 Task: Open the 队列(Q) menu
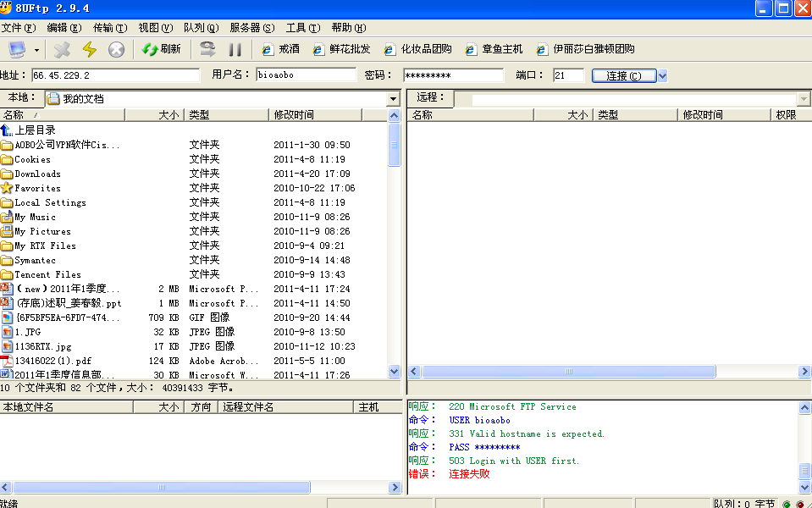click(201, 27)
